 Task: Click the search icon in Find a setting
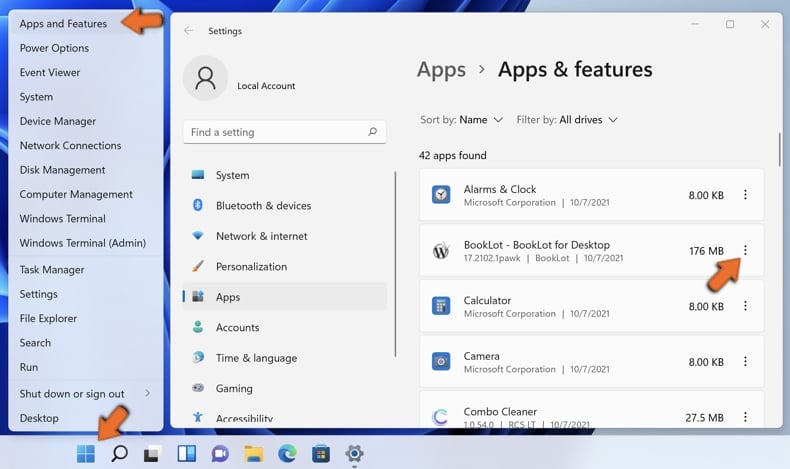coord(372,131)
